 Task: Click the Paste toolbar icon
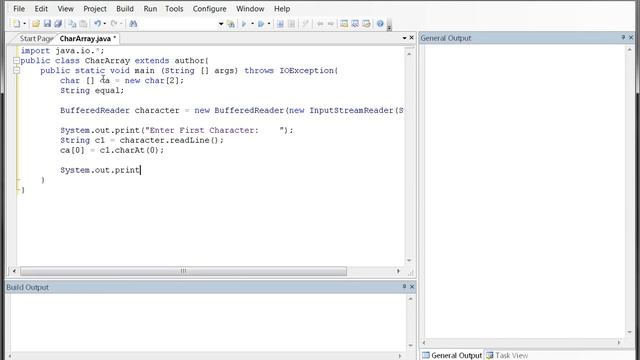point(83,24)
